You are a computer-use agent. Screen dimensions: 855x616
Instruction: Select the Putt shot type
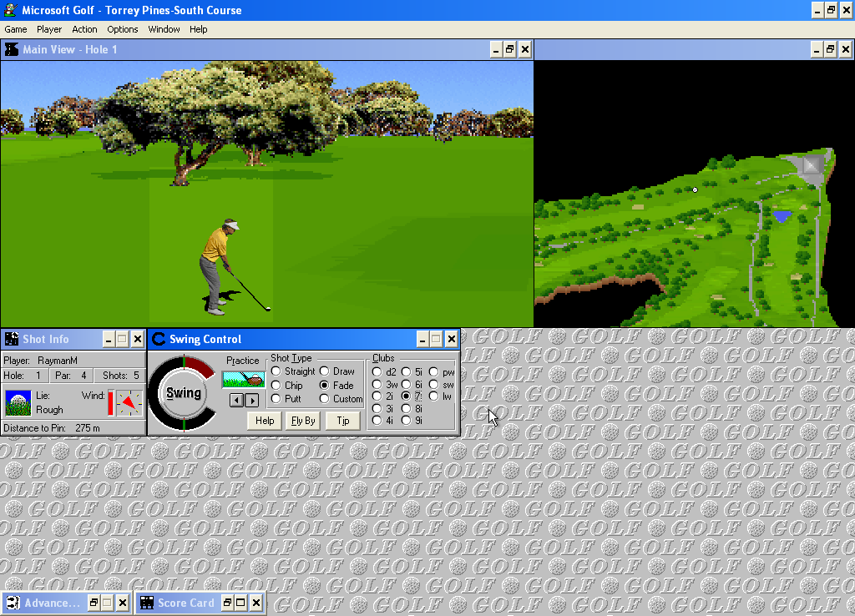coord(286,399)
